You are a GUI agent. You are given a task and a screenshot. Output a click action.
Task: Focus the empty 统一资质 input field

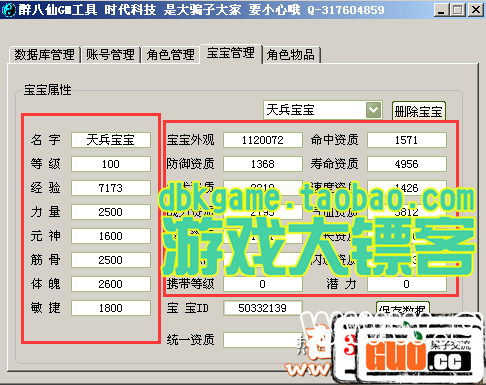click(263, 340)
